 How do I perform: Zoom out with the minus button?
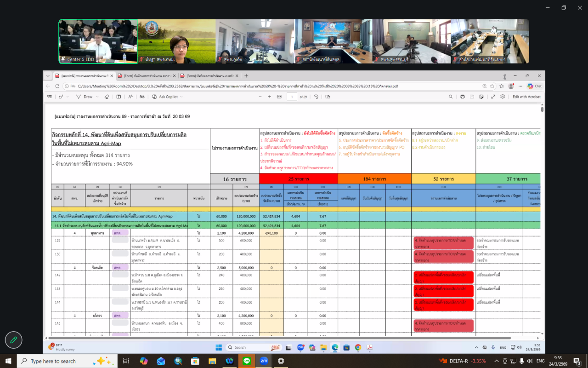[x=260, y=97]
